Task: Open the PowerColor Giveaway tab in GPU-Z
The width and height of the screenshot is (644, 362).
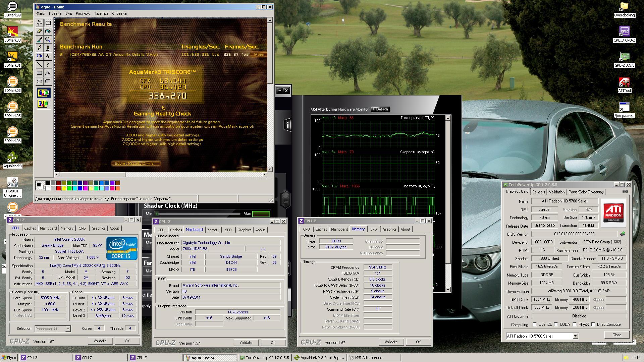Action: [x=586, y=192]
